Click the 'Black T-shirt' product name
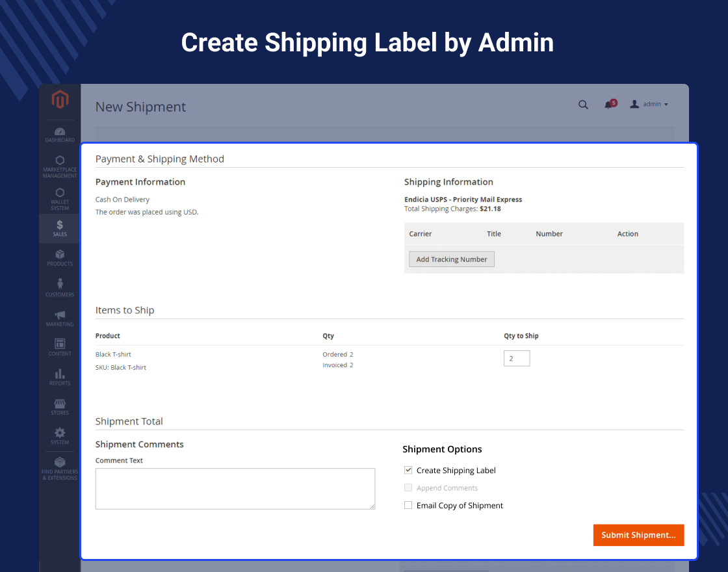The height and width of the screenshot is (572, 728). [x=113, y=354]
